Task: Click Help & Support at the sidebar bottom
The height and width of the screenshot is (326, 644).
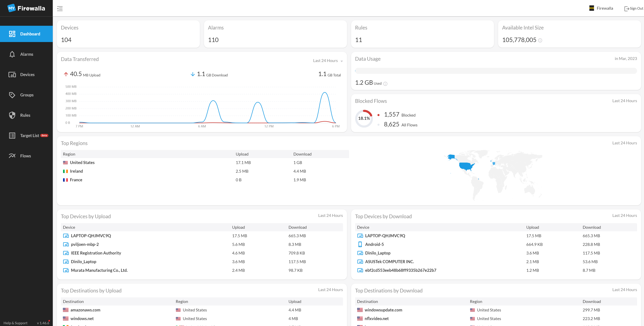Action: coord(16,323)
